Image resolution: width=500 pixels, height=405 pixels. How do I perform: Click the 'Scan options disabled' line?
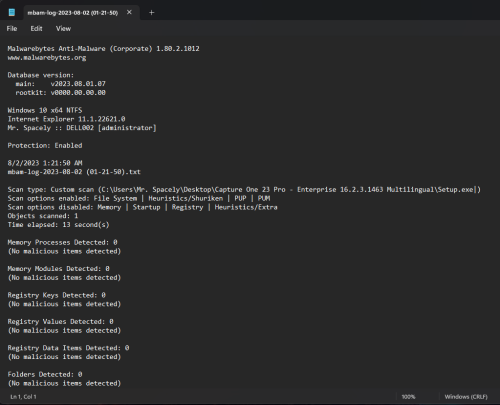point(142,207)
